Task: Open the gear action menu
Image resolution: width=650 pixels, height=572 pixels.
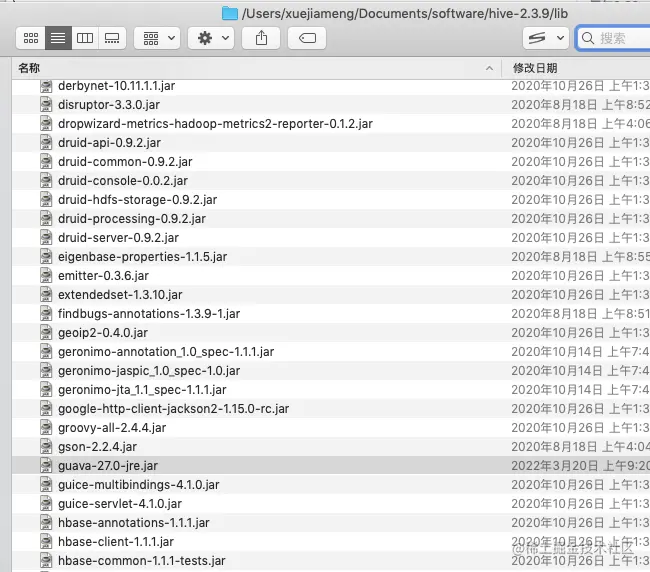Action: point(211,38)
